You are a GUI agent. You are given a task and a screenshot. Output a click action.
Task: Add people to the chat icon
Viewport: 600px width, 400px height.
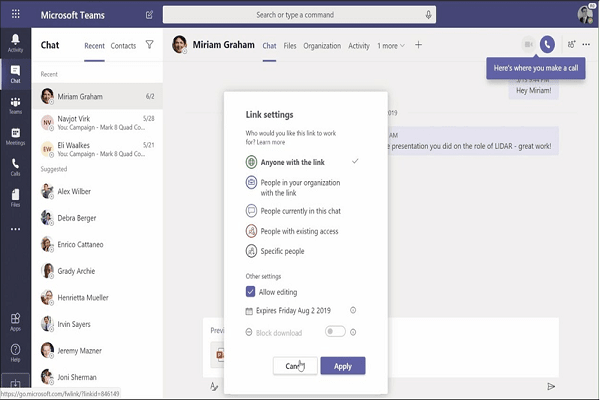pyautogui.click(x=571, y=45)
